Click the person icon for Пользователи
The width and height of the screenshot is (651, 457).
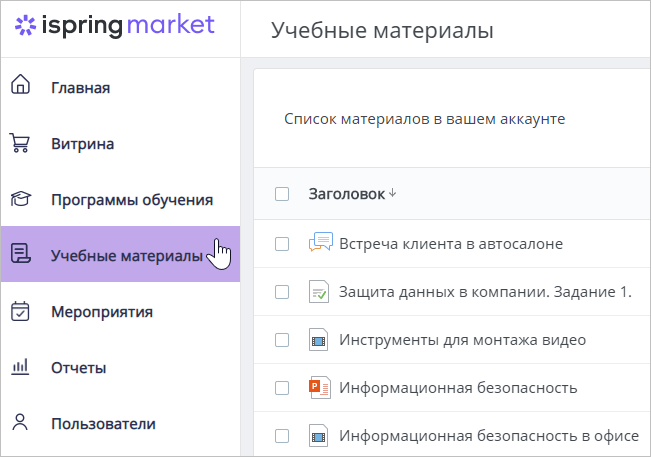tap(20, 422)
